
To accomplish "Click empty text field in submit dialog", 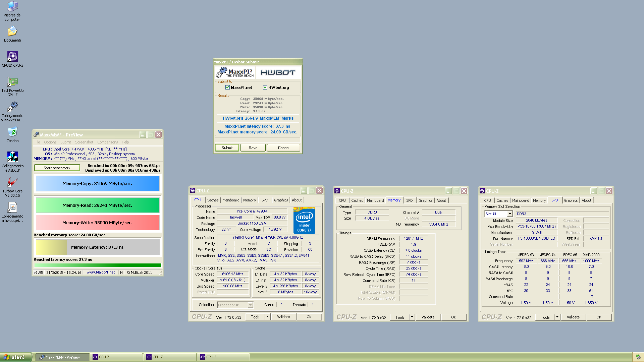I will tap(258, 140).
